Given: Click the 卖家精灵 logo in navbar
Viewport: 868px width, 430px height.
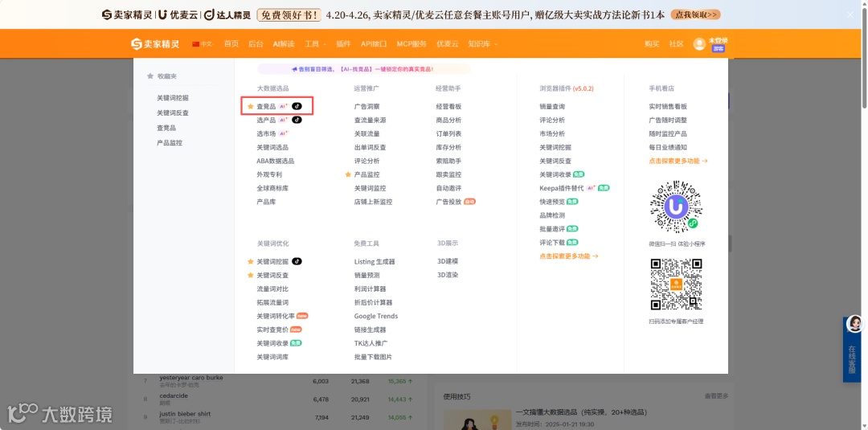Looking at the screenshot, I should click(x=155, y=43).
